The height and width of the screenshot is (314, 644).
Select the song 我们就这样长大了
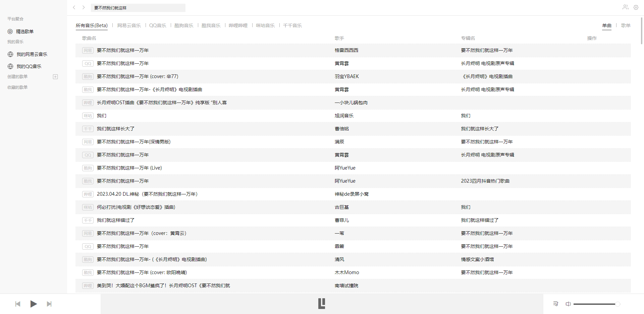(115, 129)
